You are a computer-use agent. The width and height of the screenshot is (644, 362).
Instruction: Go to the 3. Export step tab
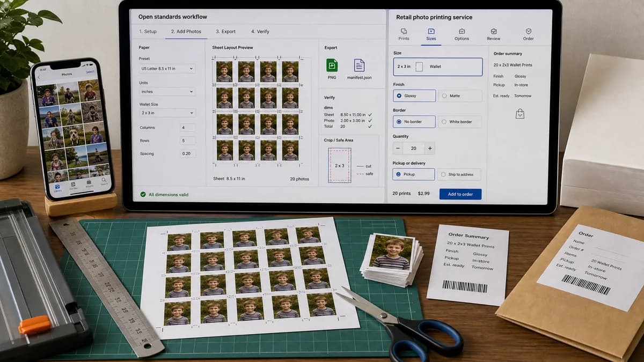point(225,32)
